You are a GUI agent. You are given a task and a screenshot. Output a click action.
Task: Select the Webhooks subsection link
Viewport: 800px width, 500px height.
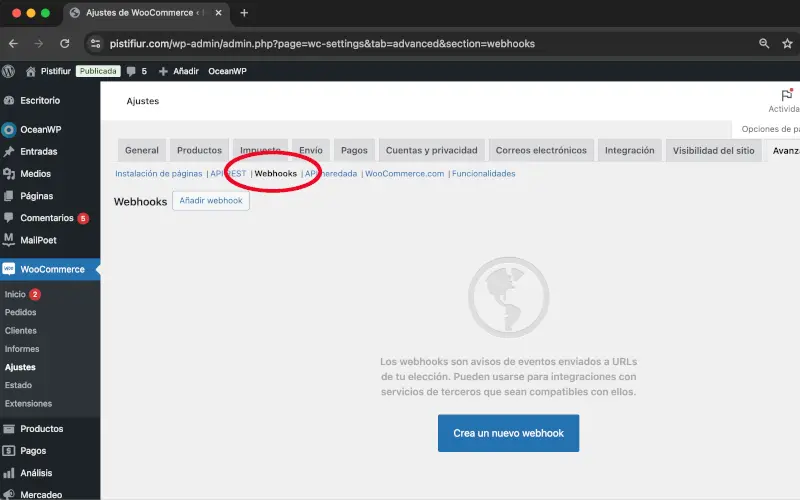tap(276, 174)
